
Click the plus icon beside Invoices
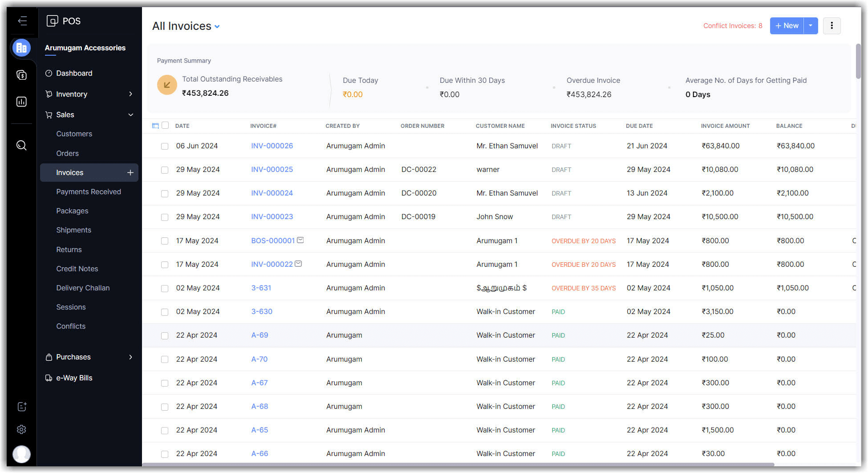(x=130, y=173)
